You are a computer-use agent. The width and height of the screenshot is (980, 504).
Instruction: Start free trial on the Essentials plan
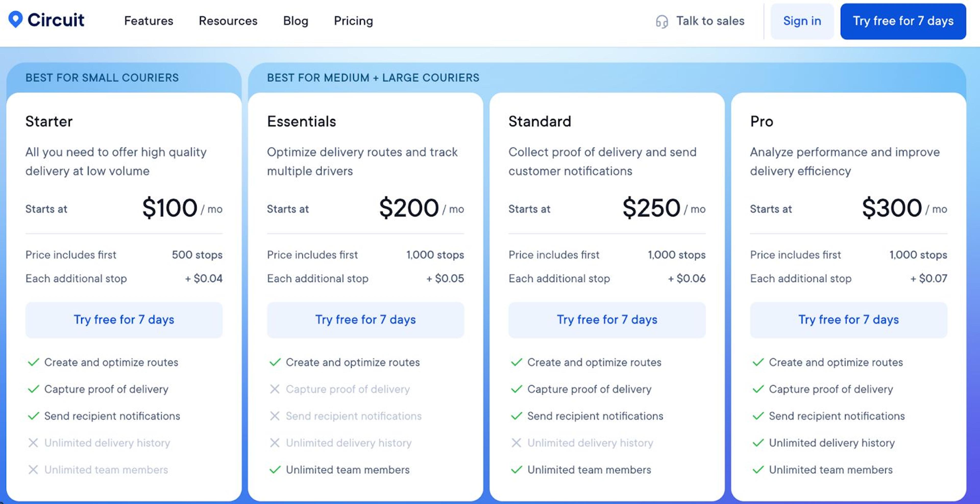click(366, 320)
